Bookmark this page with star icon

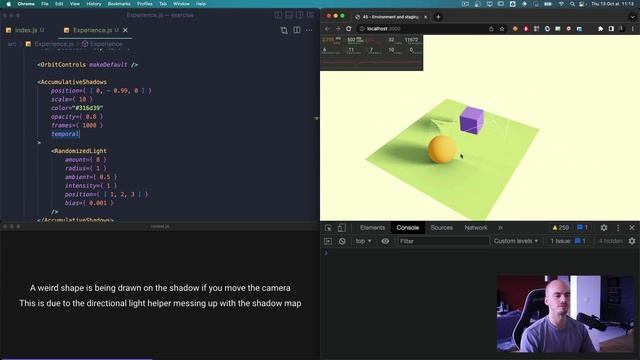[x=502, y=29]
